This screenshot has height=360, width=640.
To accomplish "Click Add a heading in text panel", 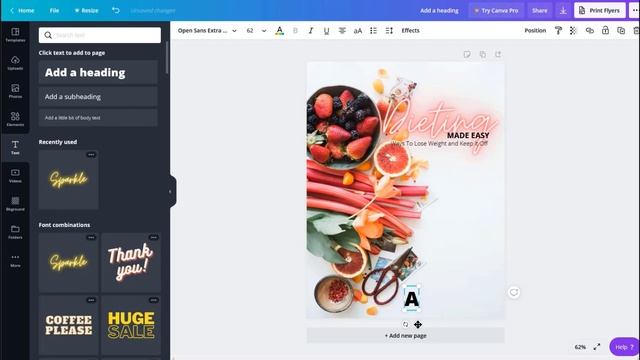I will [98, 72].
